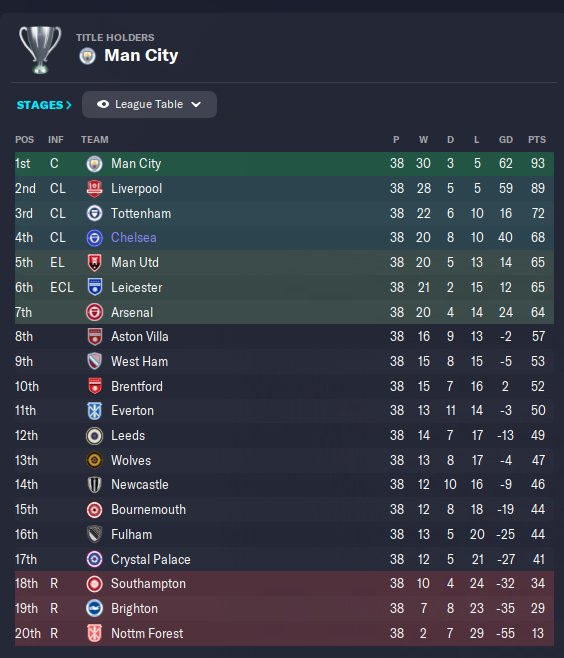The width and height of the screenshot is (564, 658).
Task: Click the Newcastle striped club badge
Action: coord(94,485)
